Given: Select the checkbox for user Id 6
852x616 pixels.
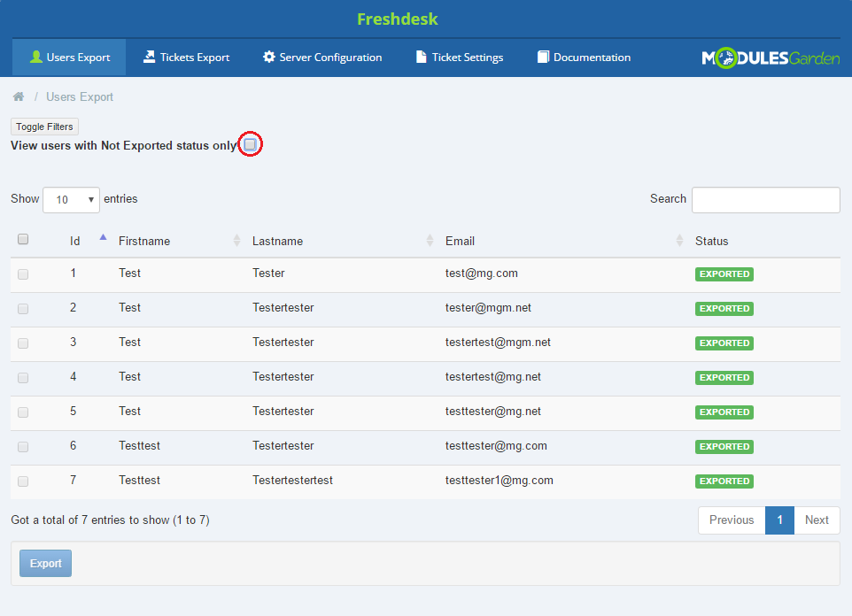Looking at the screenshot, I should coord(23,447).
